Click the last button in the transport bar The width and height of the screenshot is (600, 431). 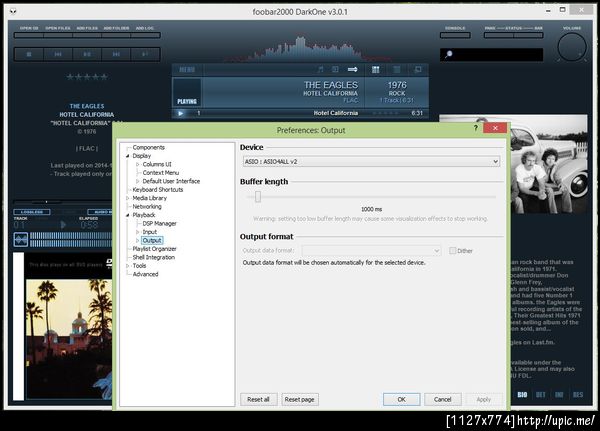(145, 54)
